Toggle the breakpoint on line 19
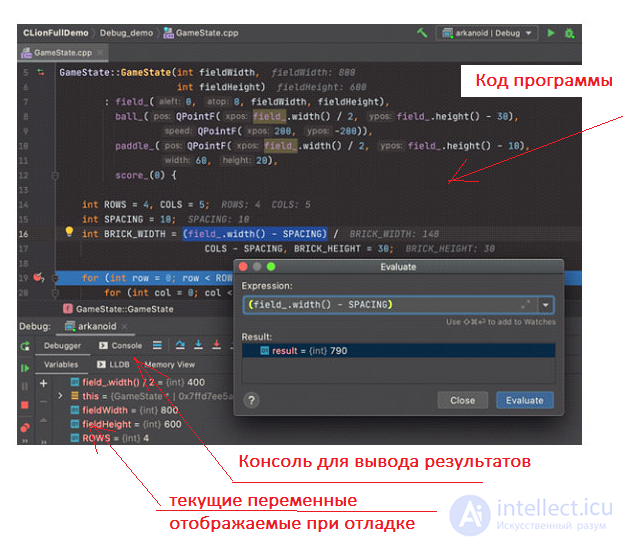Viewport: 623px width, 543px height. (x=39, y=277)
